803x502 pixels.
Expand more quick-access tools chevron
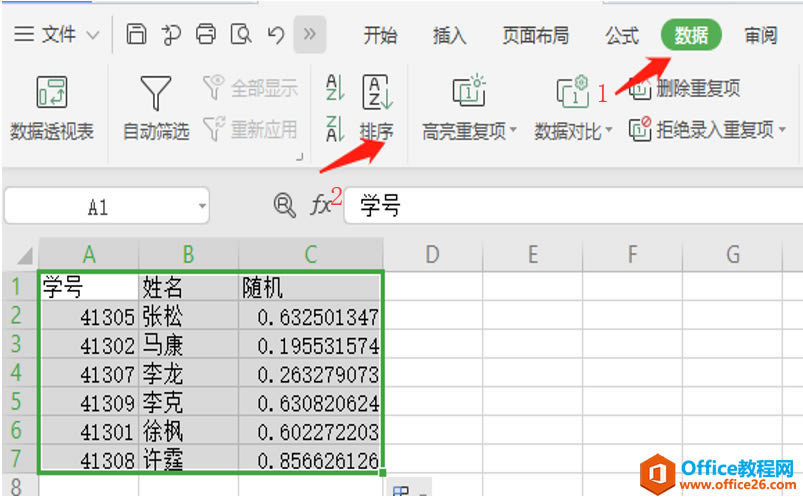pyautogui.click(x=310, y=34)
